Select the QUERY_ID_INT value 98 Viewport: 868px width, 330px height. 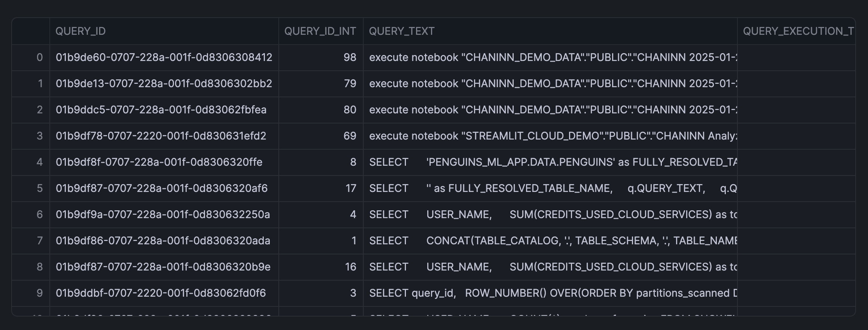tap(349, 57)
